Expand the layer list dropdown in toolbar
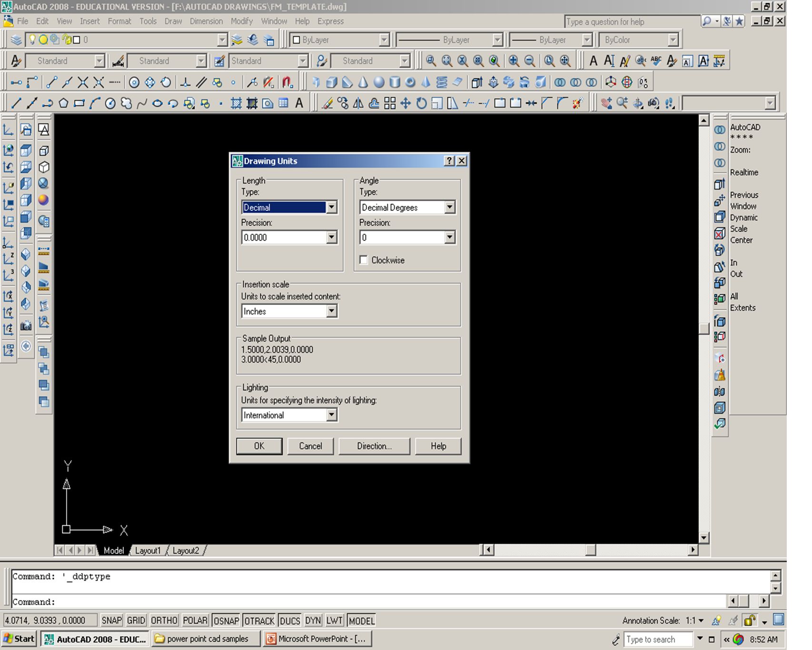 pyautogui.click(x=222, y=40)
